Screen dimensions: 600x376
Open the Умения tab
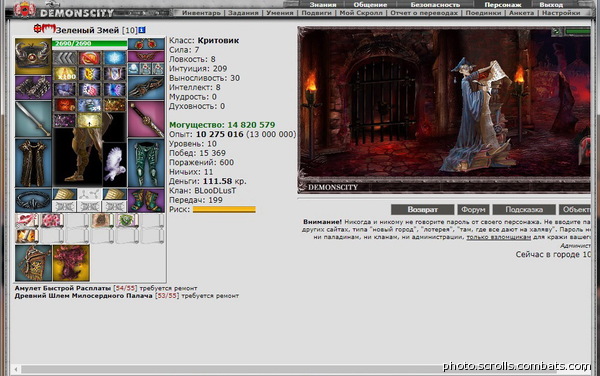280,13
